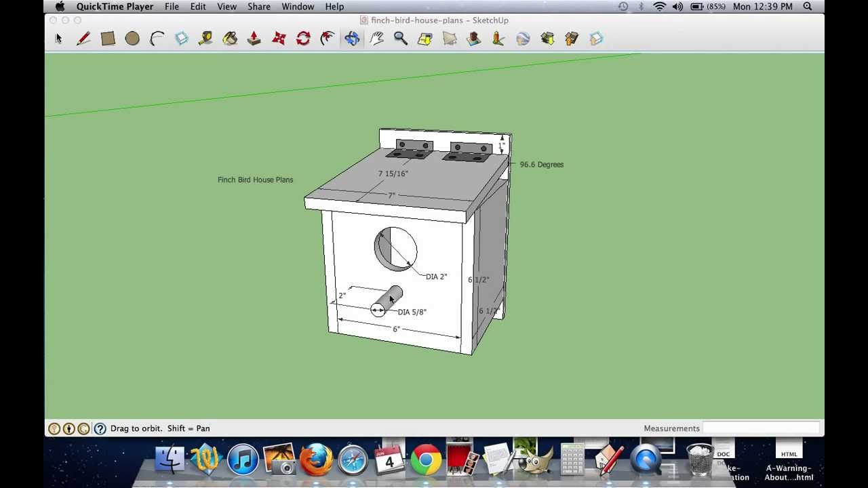Open the Share menu

coord(258,6)
